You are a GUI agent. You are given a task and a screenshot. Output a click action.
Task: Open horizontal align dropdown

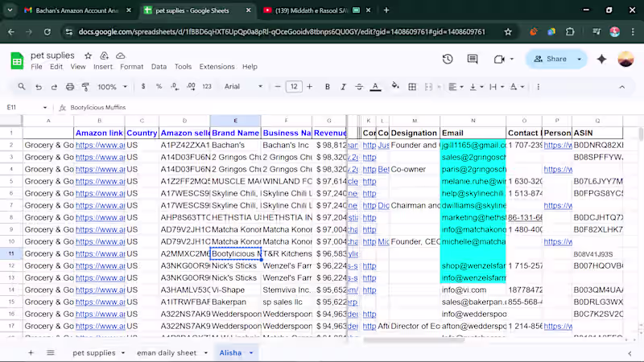point(456,87)
